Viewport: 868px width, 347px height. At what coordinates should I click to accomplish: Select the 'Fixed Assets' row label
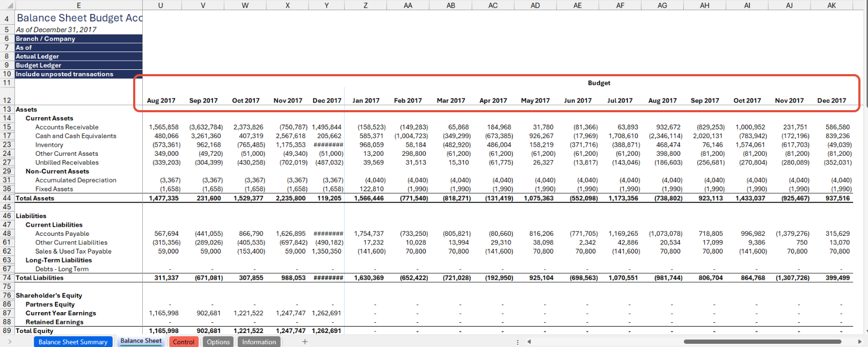(54, 189)
